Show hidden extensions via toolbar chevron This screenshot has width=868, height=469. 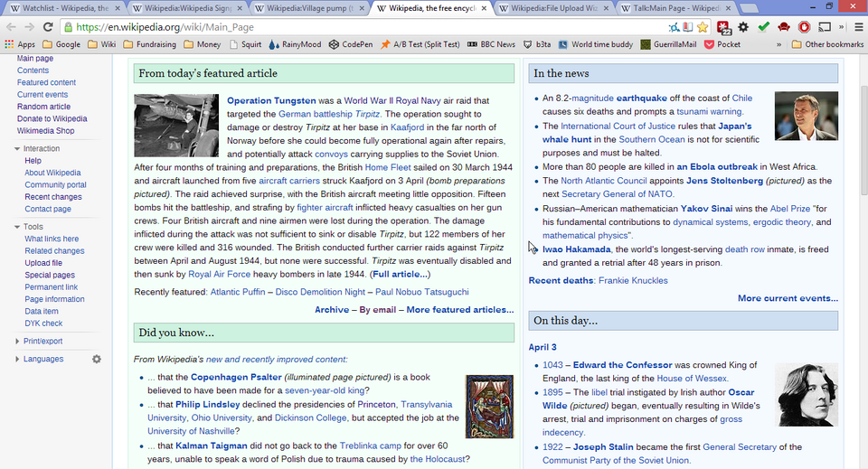841,27
